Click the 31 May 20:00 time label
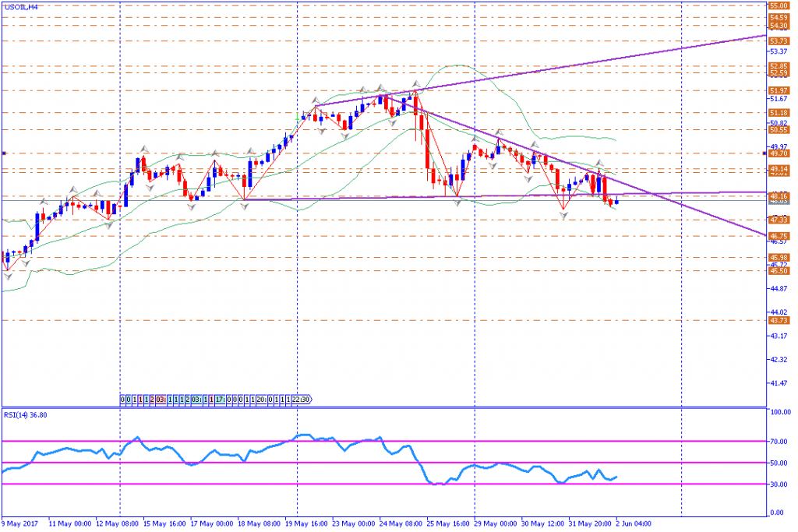The height and width of the screenshot is (532, 798). pos(591,523)
